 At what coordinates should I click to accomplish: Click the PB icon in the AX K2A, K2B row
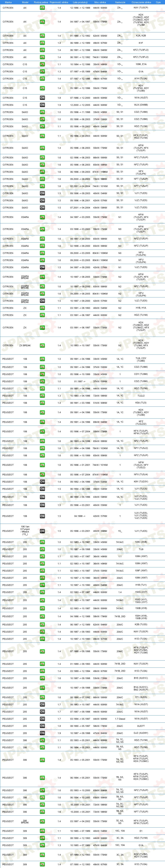(x=42, y=36)
